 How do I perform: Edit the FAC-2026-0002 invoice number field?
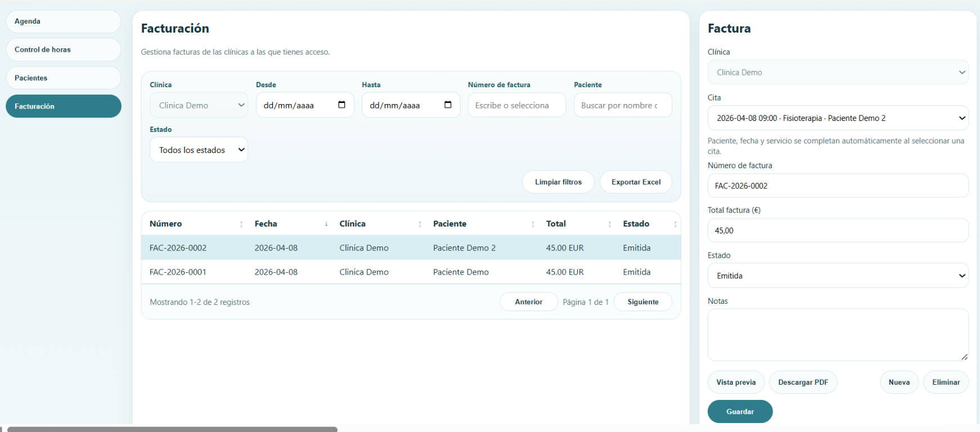(x=838, y=186)
